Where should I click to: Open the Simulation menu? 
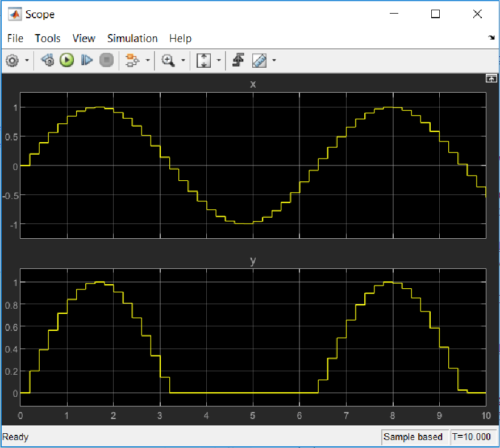(x=132, y=38)
